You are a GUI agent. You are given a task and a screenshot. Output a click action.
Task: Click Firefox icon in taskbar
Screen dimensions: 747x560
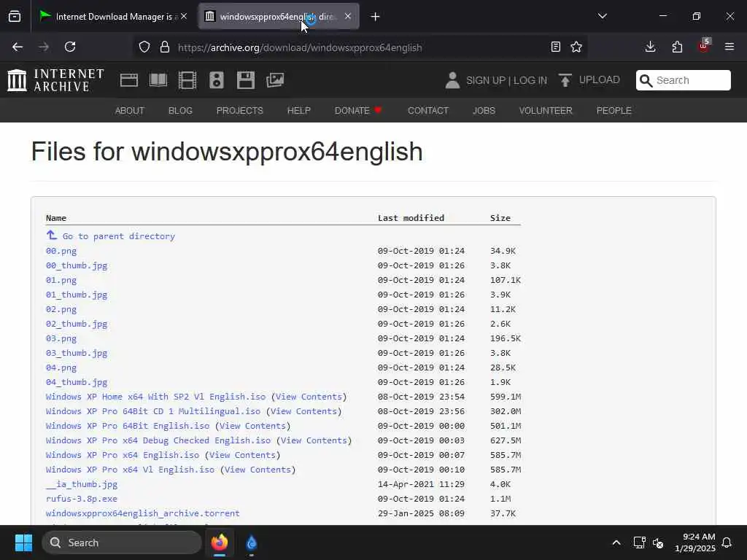tap(220, 542)
